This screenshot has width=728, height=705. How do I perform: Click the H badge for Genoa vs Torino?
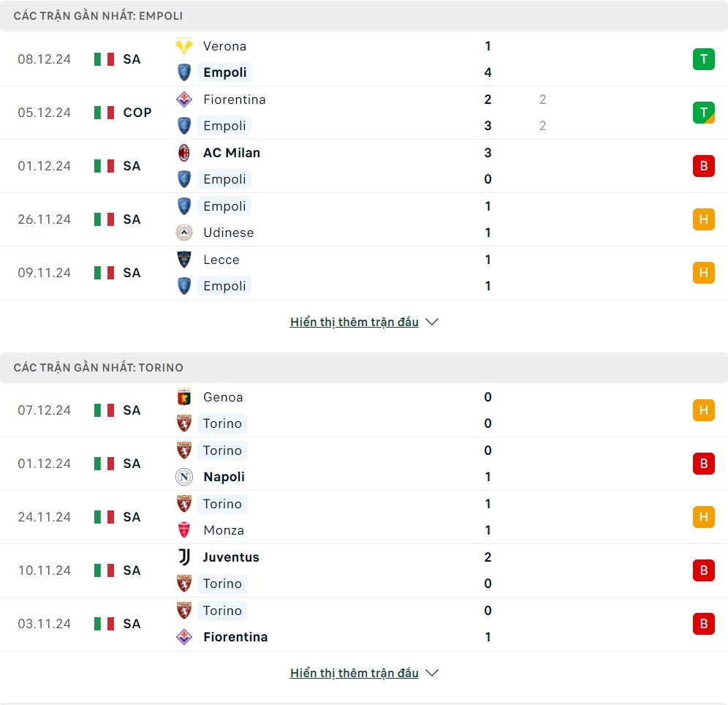tap(703, 410)
